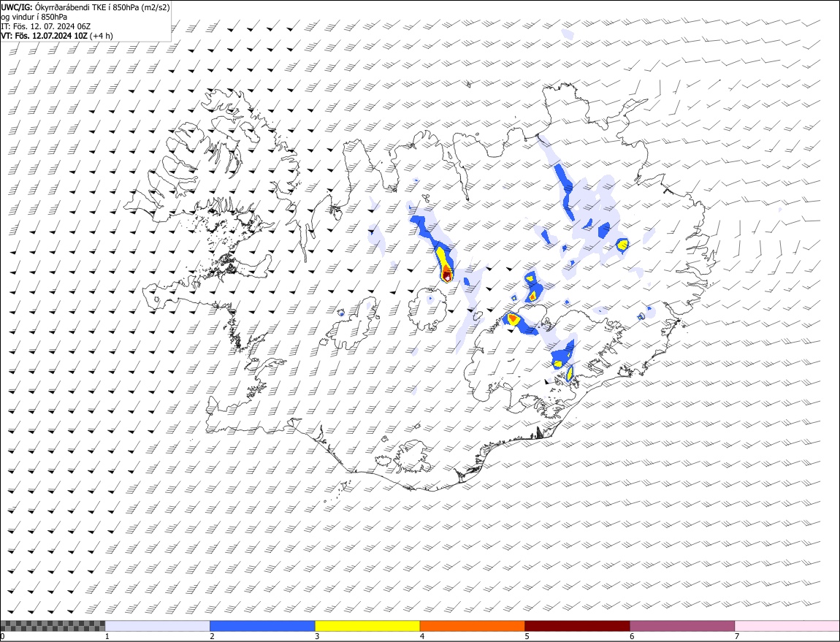
Task: Click the legend value label '7'
Action: point(737,637)
